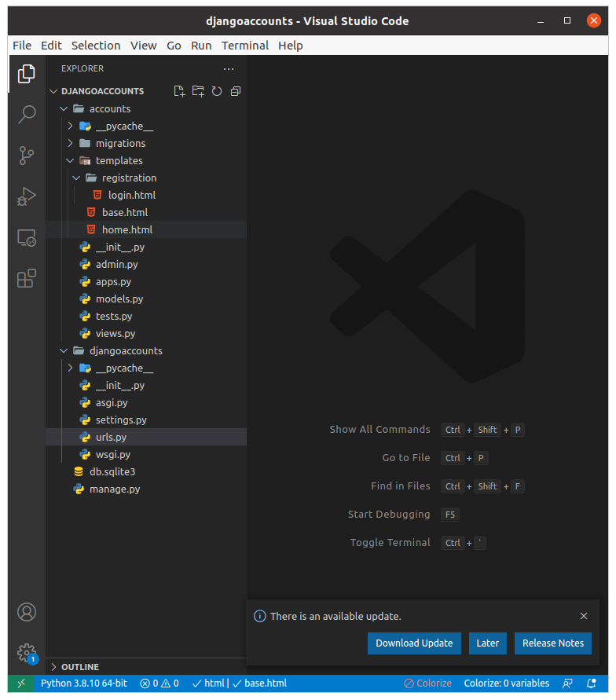Click the remote window indicator in status bar
This screenshot has height=700, width=616.
pos(21,684)
